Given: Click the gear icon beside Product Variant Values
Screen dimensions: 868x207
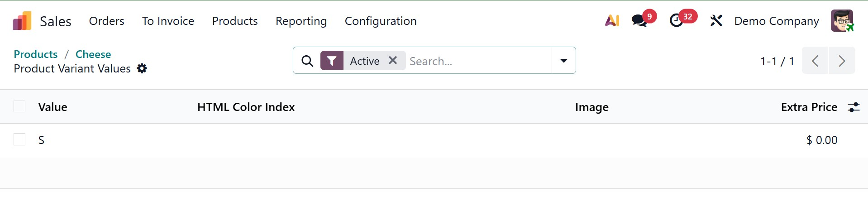Looking at the screenshot, I should [x=142, y=68].
